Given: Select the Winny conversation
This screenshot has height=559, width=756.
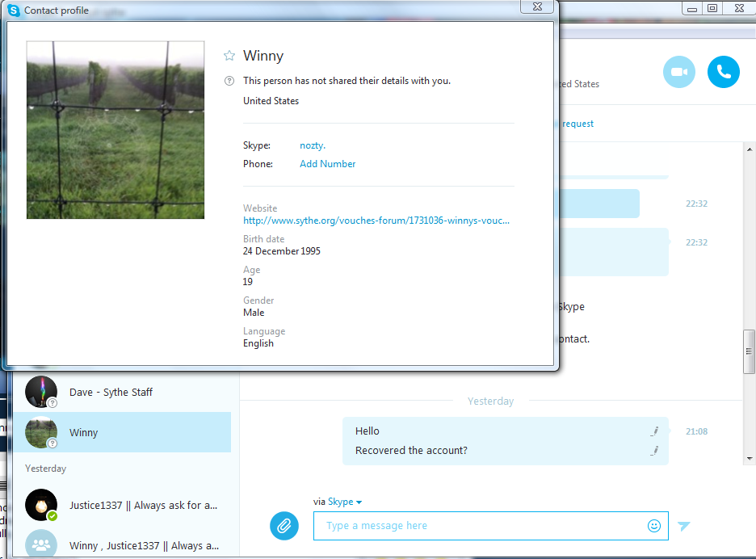Looking at the screenshot, I should pos(122,432).
